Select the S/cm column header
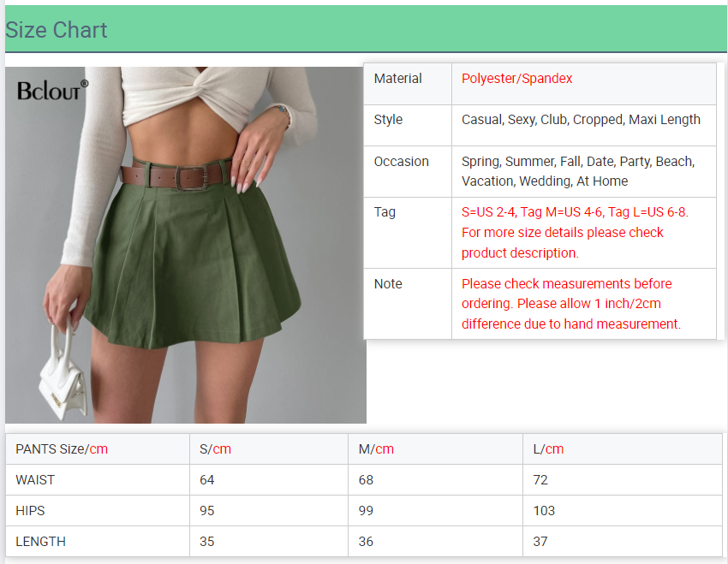728x564 pixels. coord(216,449)
